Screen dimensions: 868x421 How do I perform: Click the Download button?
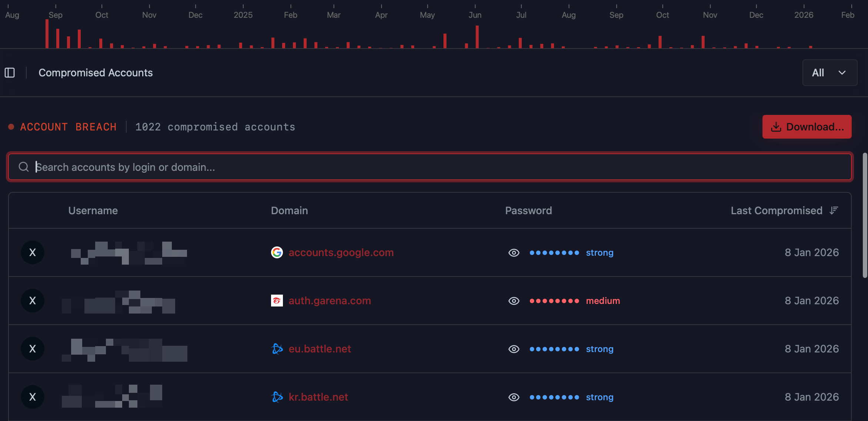(807, 127)
